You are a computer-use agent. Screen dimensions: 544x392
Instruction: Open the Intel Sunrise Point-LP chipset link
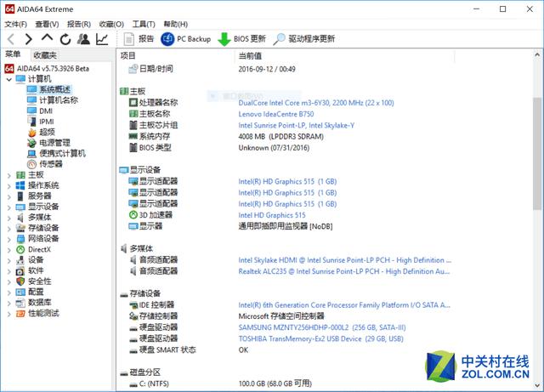click(x=297, y=125)
